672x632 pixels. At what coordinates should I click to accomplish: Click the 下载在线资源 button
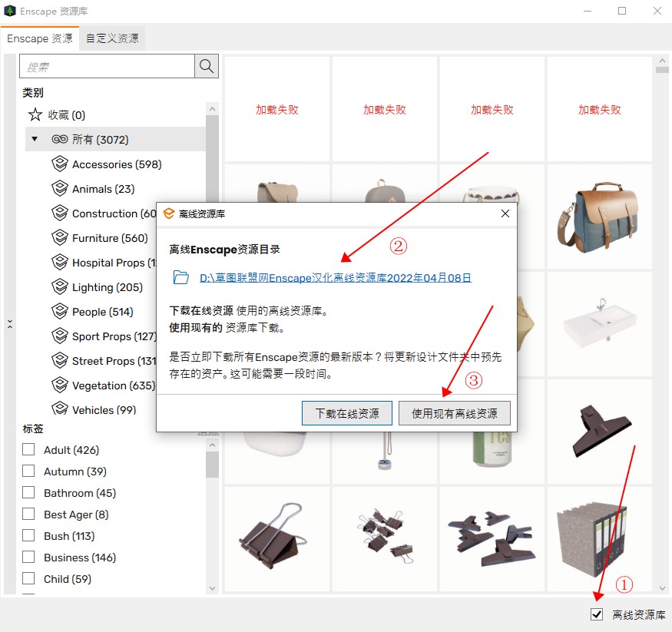(347, 413)
